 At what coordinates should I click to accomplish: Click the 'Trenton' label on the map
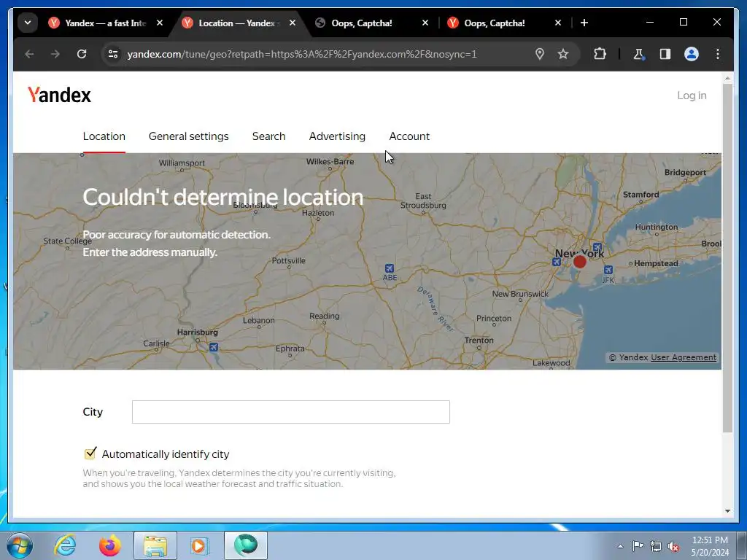479,340
